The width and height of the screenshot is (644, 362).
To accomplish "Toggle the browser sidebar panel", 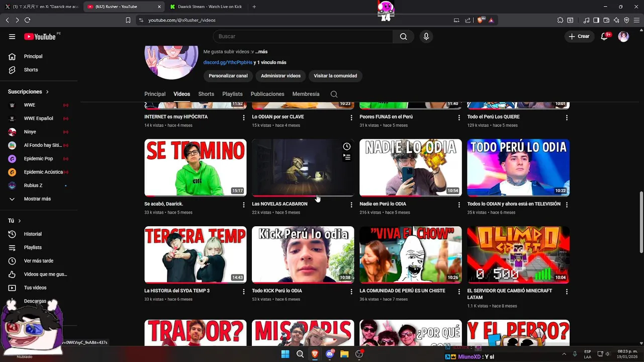I will [x=596, y=20].
